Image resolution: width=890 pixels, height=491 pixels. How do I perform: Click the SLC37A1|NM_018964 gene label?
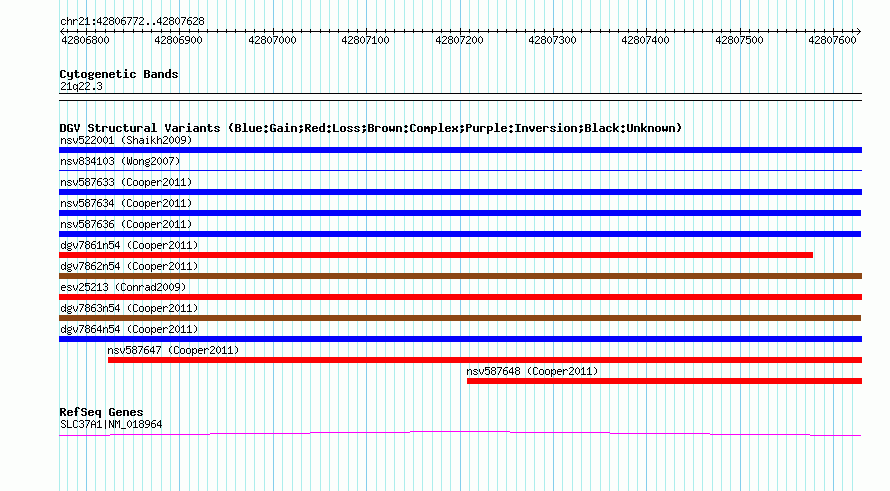(111, 425)
